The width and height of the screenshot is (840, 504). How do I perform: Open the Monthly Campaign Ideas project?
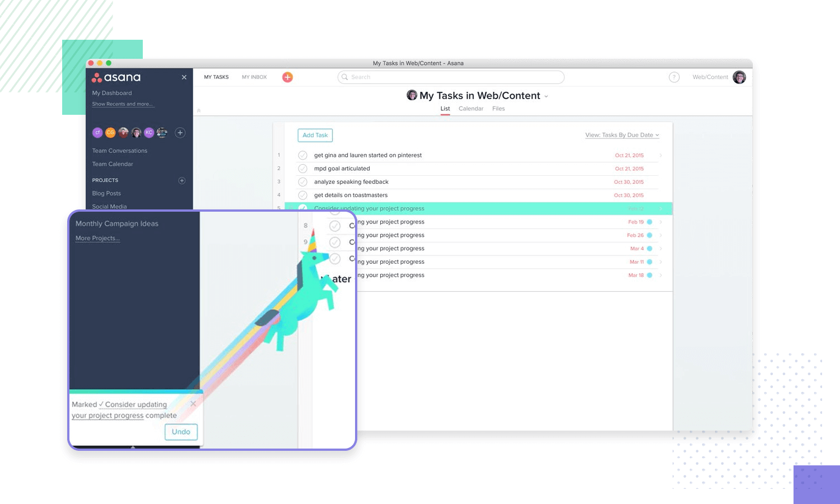click(117, 223)
